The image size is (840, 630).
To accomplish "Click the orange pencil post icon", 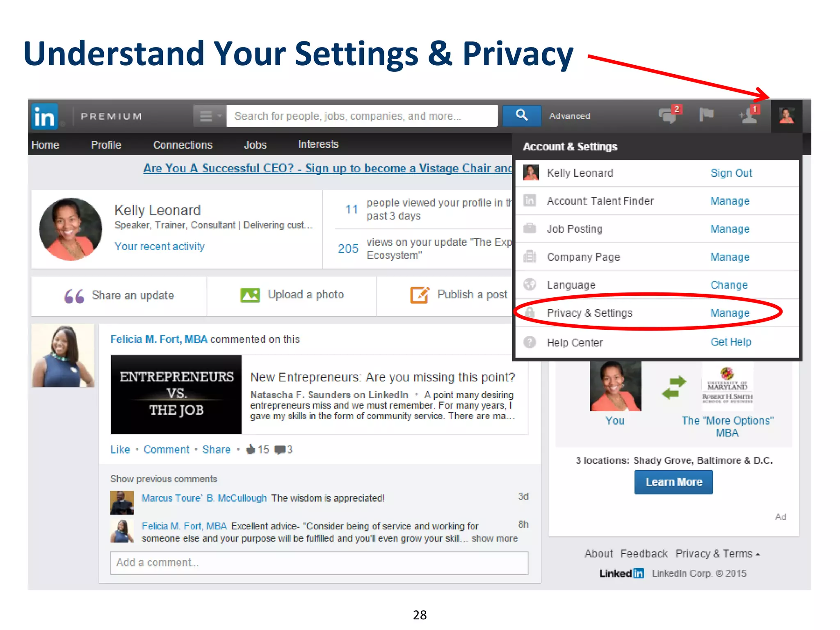I will coord(420,295).
